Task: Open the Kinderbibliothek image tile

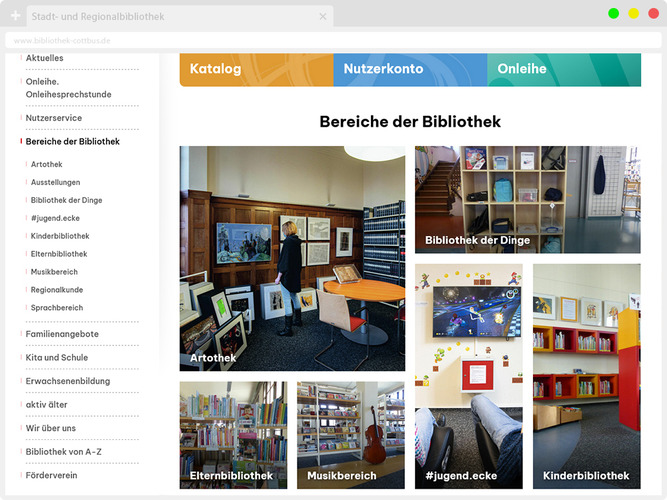Action: click(x=586, y=376)
